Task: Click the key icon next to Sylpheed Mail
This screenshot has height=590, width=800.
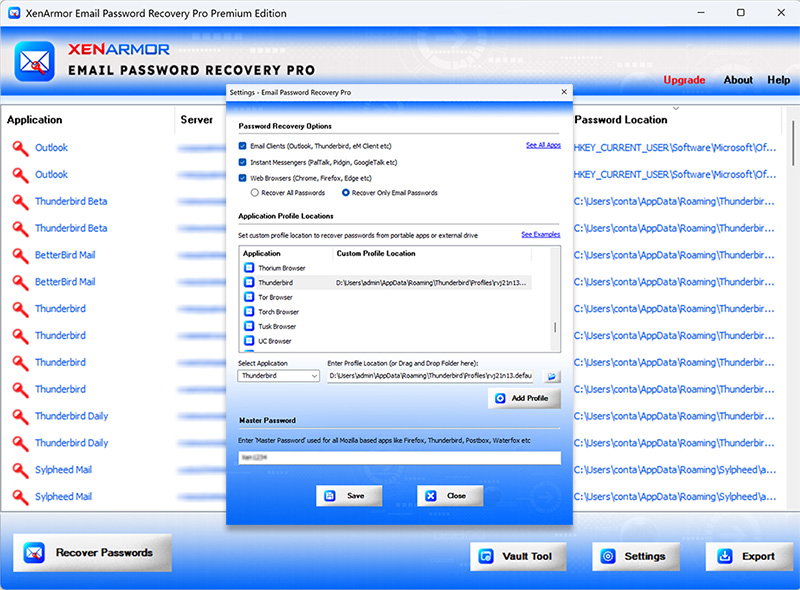Action: [19, 469]
